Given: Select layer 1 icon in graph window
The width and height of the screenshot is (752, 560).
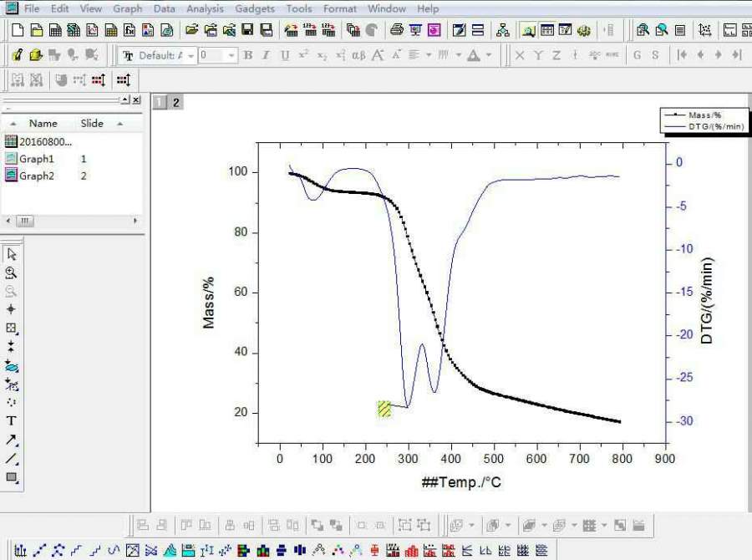Looking at the screenshot, I should [160, 102].
